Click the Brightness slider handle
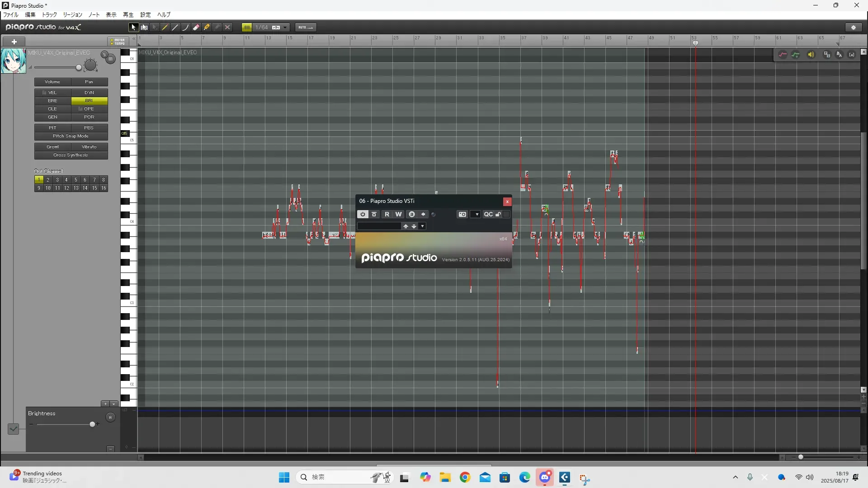 (x=92, y=424)
